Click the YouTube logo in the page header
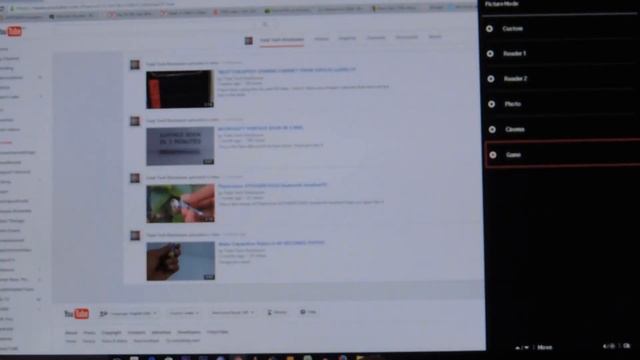 (11, 31)
